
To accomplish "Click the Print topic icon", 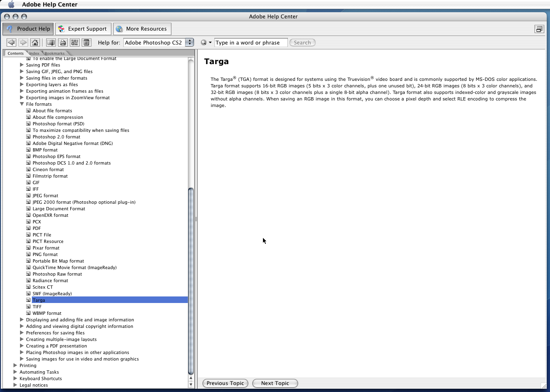I will [x=62, y=42].
